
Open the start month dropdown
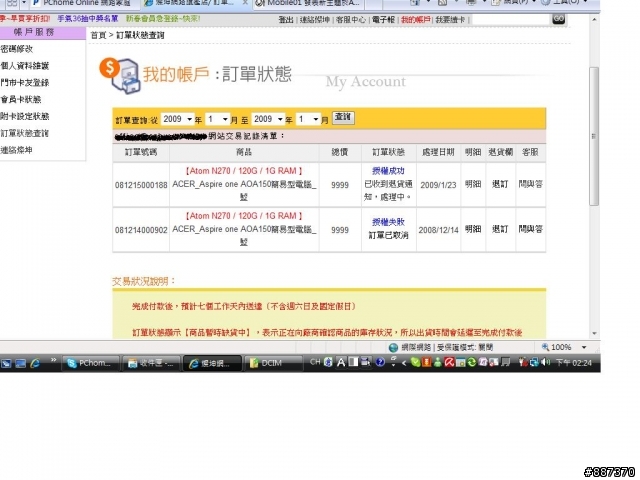point(217,119)
